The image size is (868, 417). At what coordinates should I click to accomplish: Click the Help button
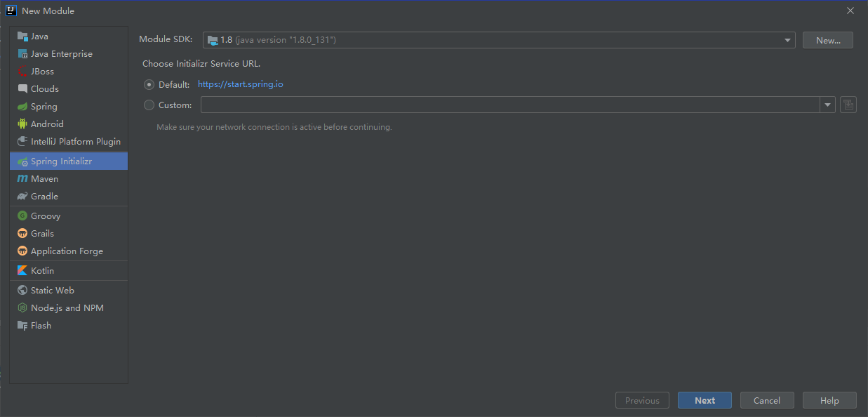(x=829, y=400)
